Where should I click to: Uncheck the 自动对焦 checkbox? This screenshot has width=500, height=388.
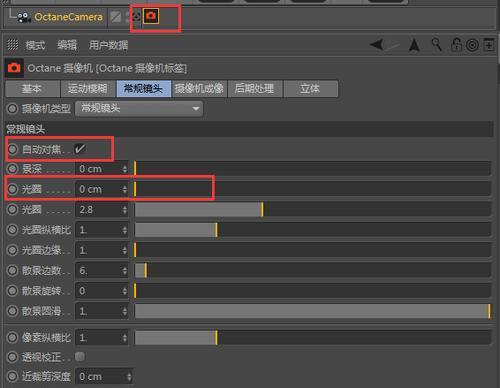80,149
